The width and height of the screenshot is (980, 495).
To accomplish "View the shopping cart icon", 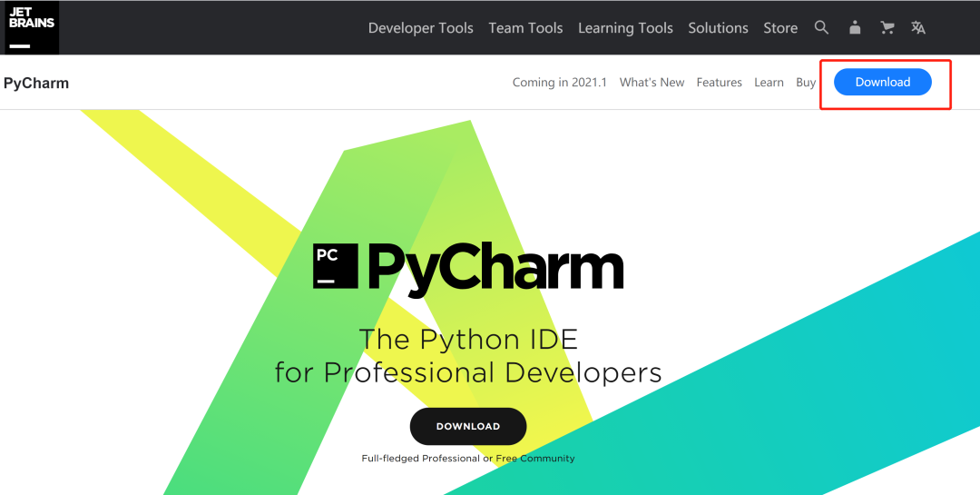I will point(887,27).
